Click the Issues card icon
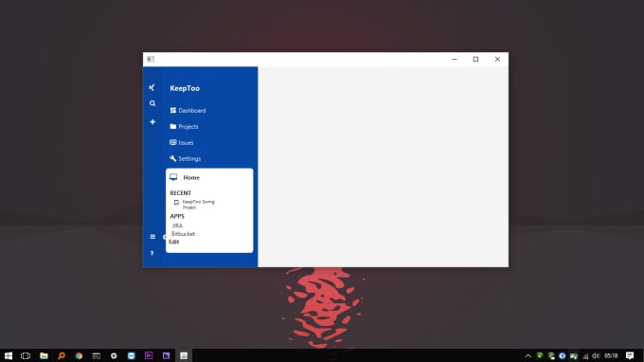644x362 pixels. [173, 142]
